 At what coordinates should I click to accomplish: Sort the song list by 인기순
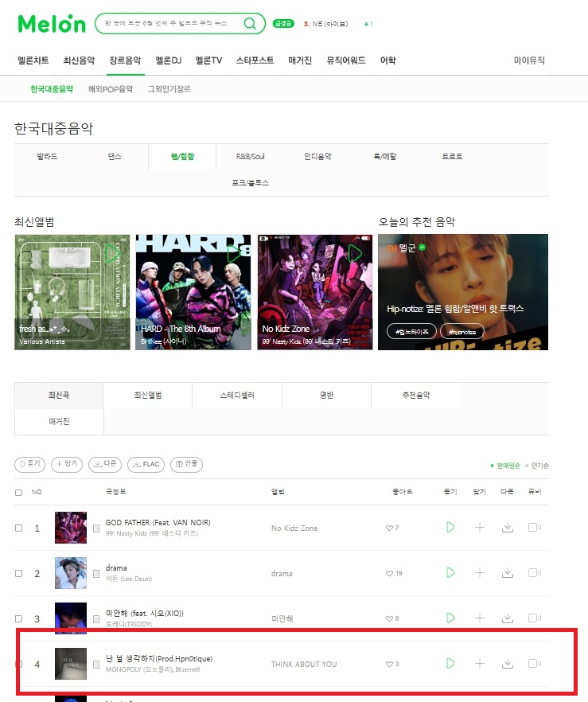(x=539, y=466)
